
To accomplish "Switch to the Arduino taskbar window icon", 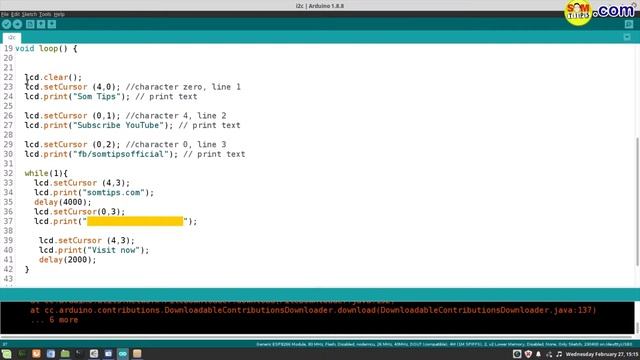I will 123,354.
